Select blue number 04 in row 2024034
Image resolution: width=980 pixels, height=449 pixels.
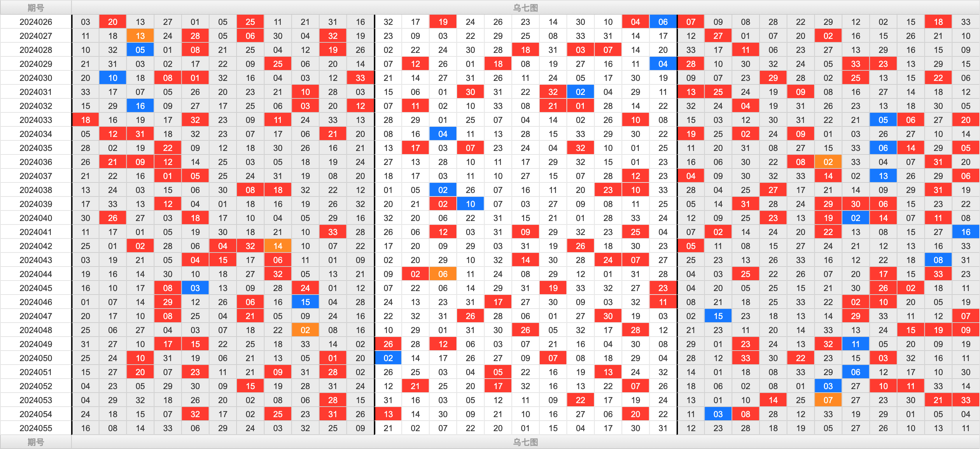coord(446,136)
